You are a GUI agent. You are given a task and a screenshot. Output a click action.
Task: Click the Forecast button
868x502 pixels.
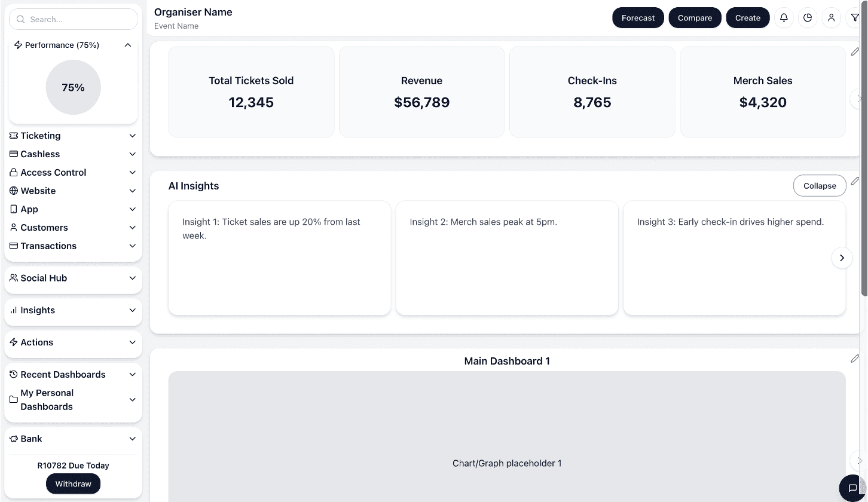coord(638,17)
